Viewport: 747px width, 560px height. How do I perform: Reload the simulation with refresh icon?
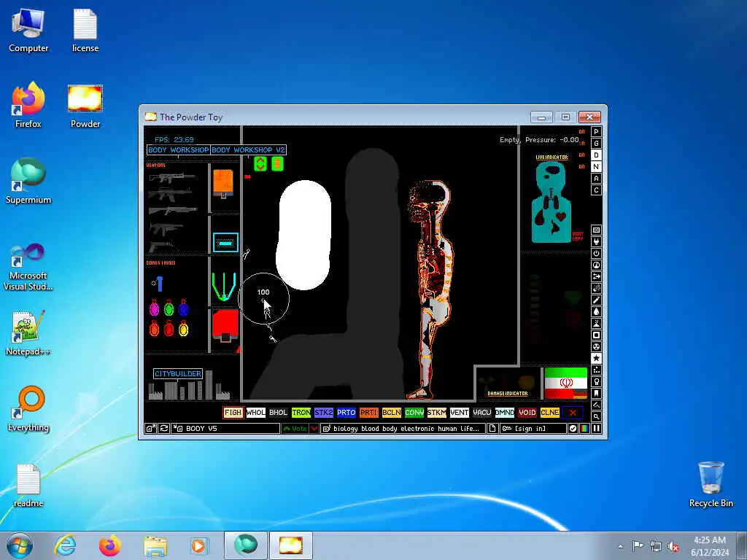click(x=164, y=429)
